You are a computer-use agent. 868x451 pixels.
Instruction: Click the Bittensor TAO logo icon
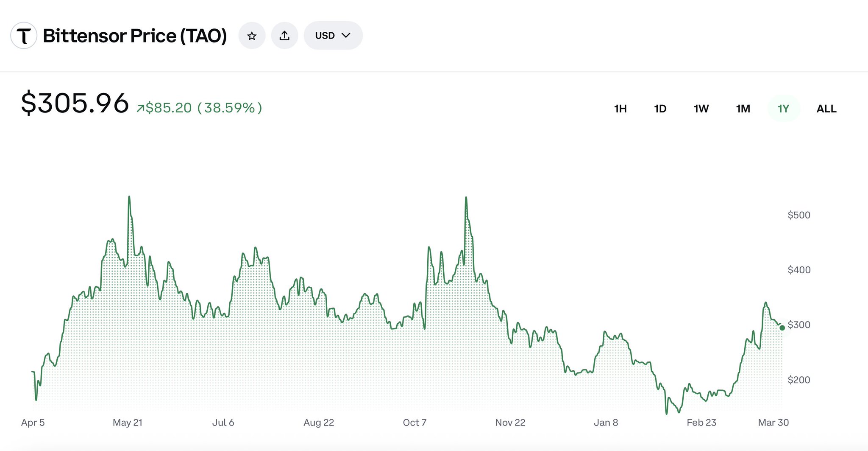pos(24,36)
